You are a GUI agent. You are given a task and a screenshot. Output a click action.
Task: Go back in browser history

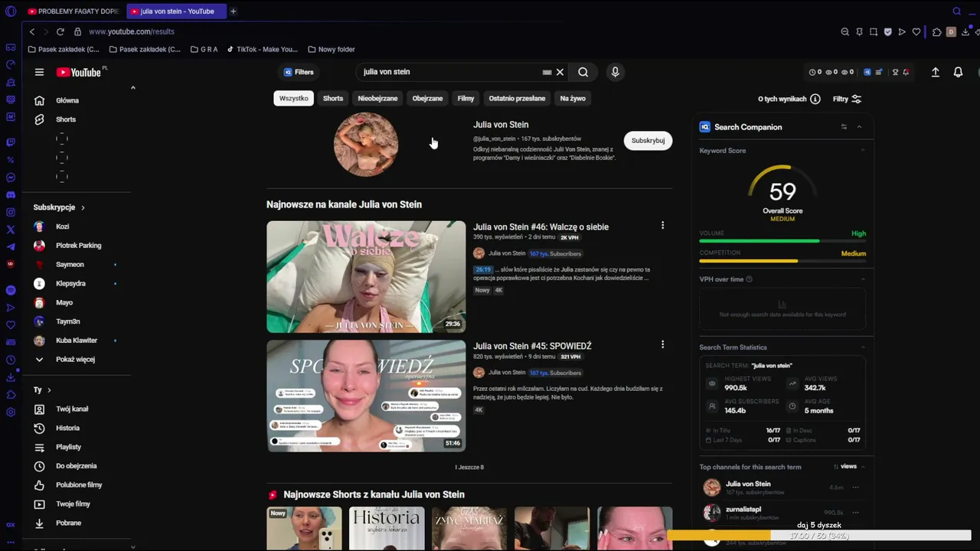pyautogui.click(x=31, y=31)
